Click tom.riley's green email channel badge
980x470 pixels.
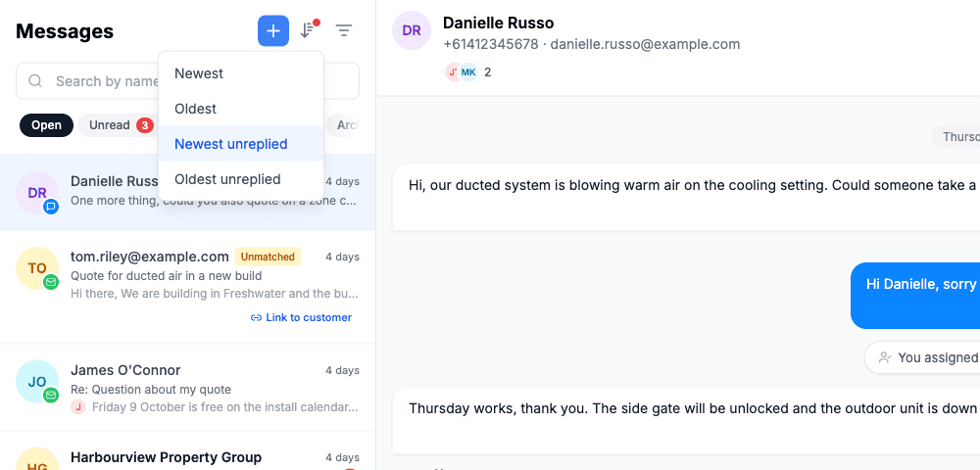click(51, 282)
